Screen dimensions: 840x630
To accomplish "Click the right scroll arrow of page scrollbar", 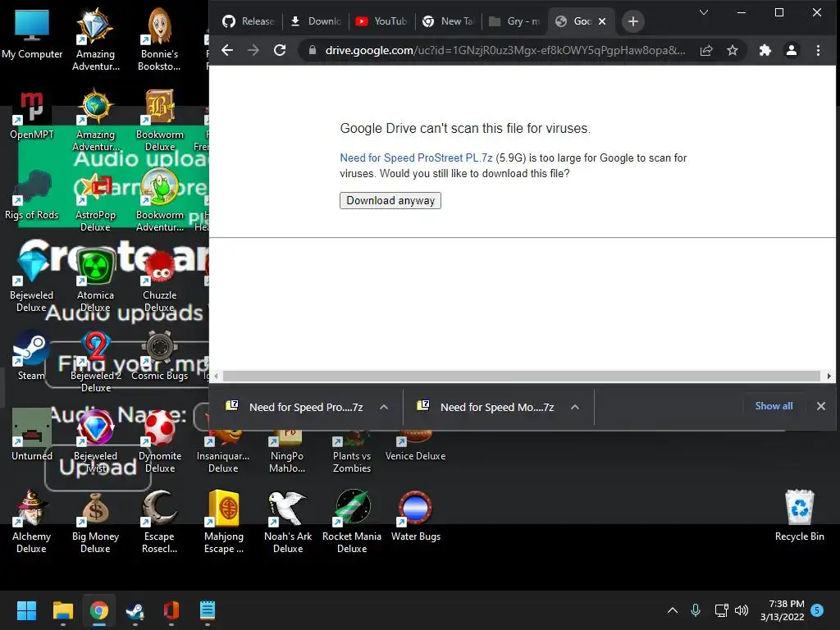I will pyautogui.click(x=829, y=376).
